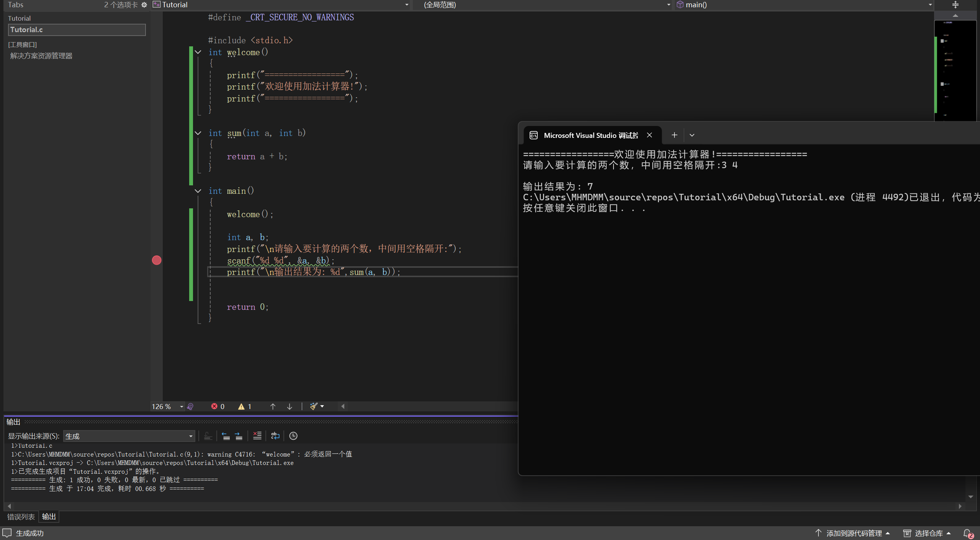Viewport: 980px width, 540px height.
Task: Click the split editor window icon
Action: click(955, 5)
